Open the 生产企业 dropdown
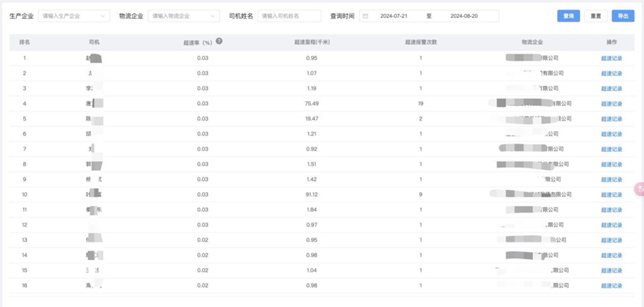The height and width of the screenshot is (307, 644). tap(74, 16)
